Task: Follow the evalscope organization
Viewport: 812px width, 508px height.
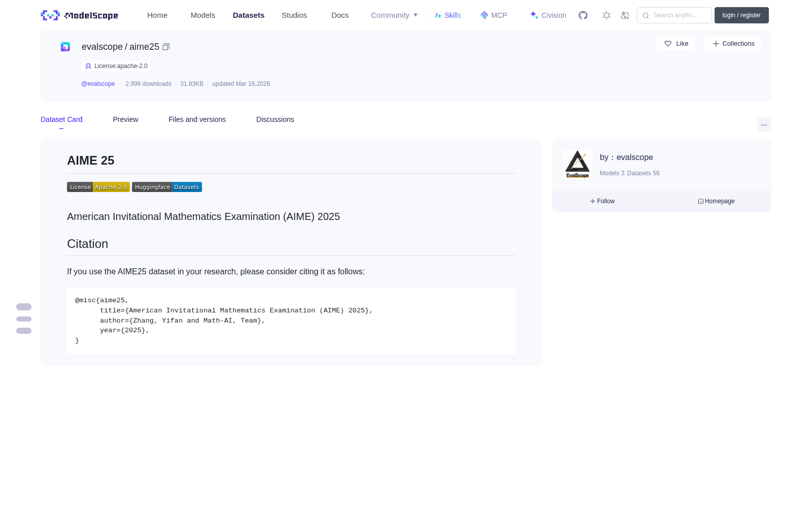Action: tap(602, 201)
